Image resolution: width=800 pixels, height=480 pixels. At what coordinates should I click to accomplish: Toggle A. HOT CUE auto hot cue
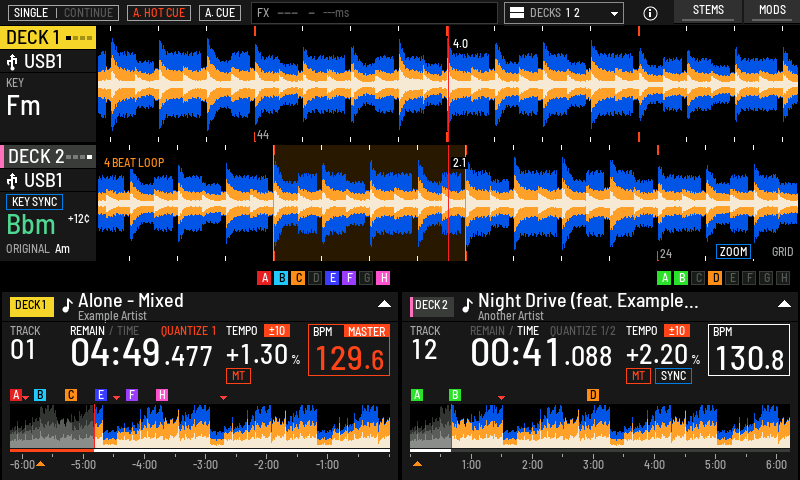tap(159, 13)
